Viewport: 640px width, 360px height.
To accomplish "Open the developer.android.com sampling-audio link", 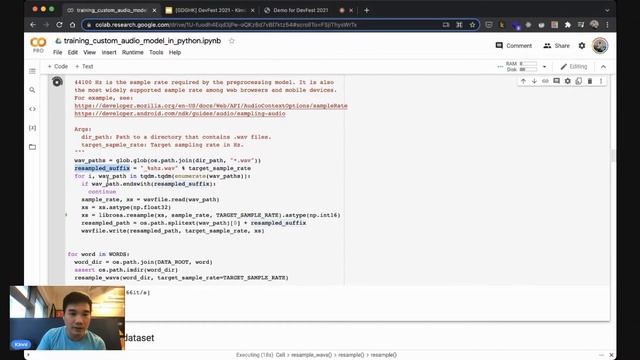I will pyautogui.click(x=180, y=113).
